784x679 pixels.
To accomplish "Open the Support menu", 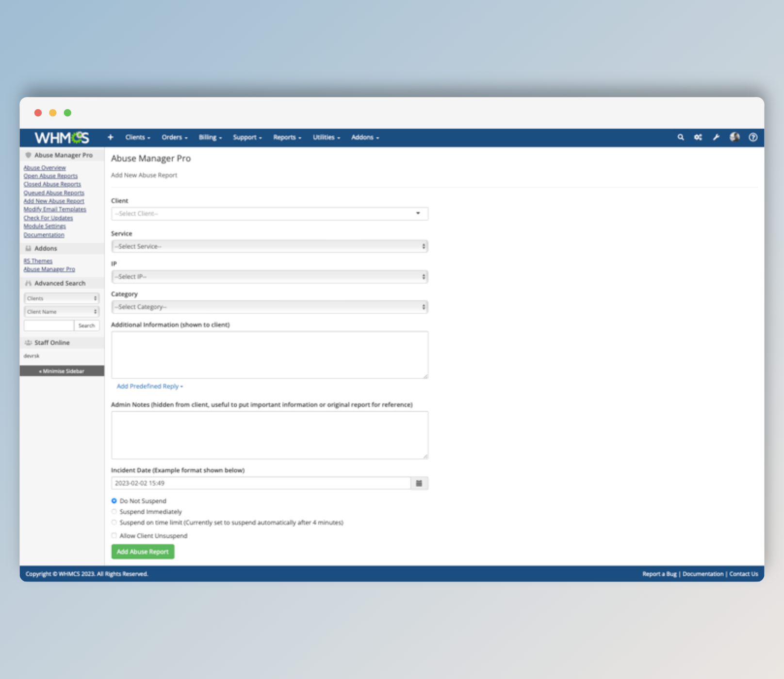I will click(x=247, y=137).
